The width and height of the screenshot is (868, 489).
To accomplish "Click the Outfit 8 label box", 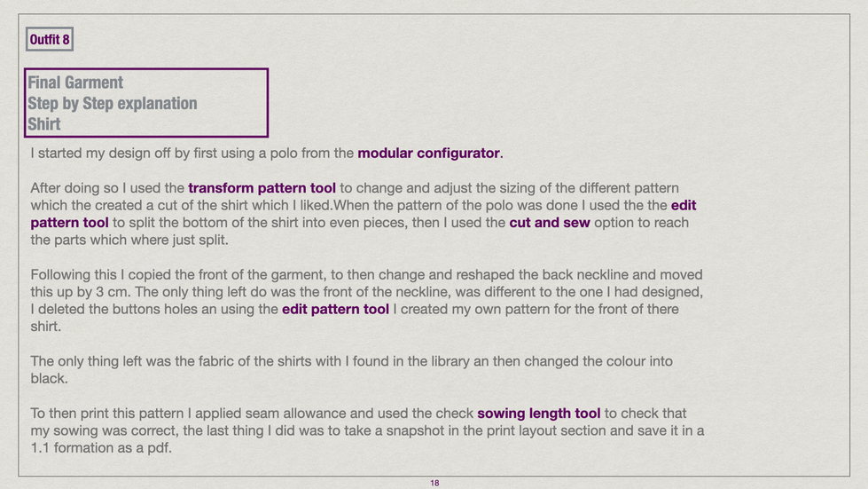I will pos(50,40).
